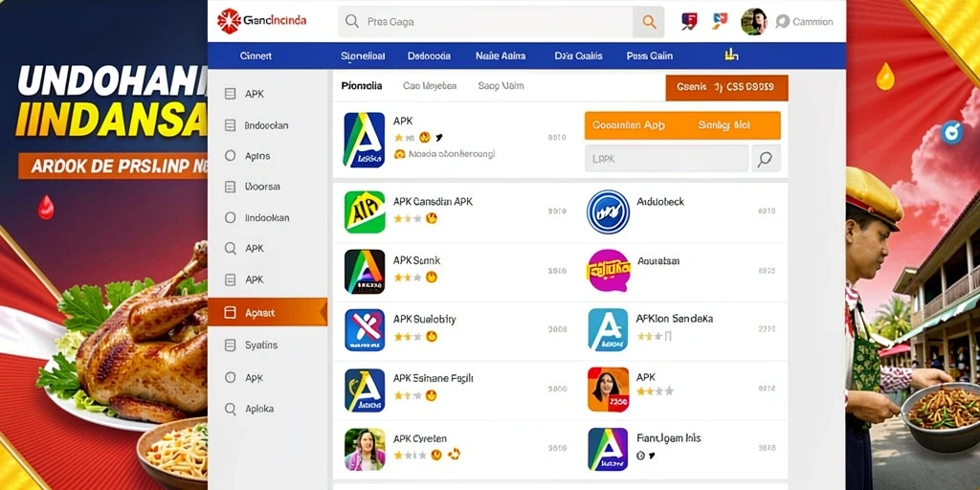
Task: Open the Dodocoda navigation item
Action: [x=429, y=56]
